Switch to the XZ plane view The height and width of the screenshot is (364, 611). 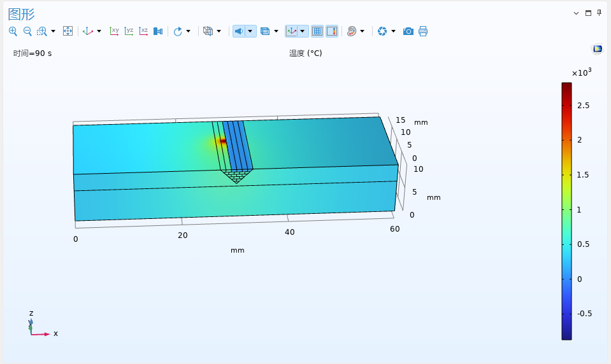(x=143, y=31)
